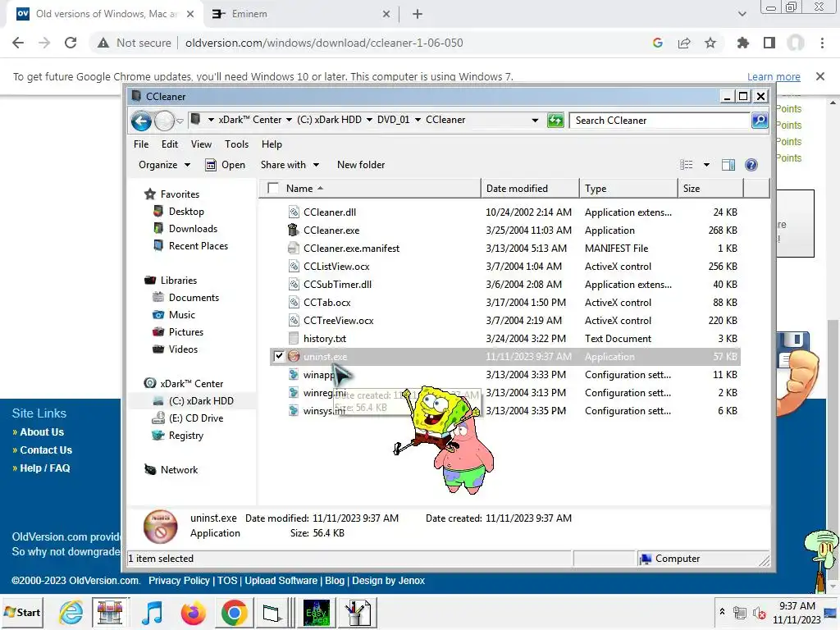
Task: Open address bar history dropdown arrow
Action: click(535, 120)
